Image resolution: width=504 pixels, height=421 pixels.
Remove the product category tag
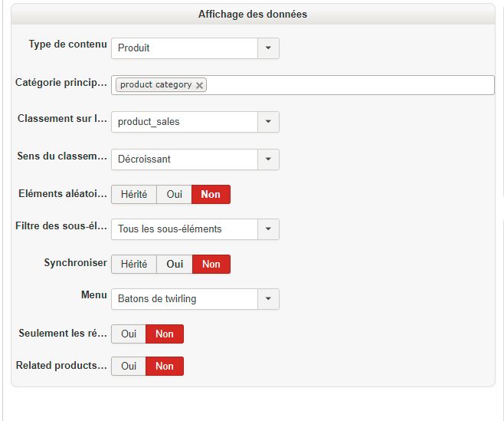point(200,85)
